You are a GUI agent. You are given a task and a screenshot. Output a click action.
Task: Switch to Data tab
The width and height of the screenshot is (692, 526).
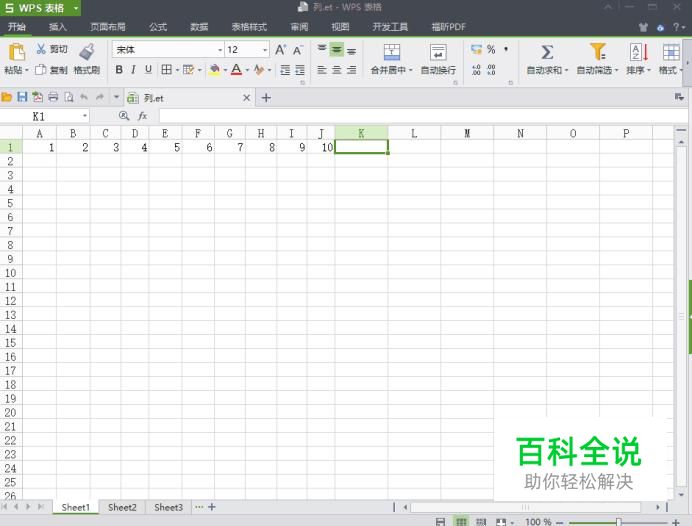199,27
